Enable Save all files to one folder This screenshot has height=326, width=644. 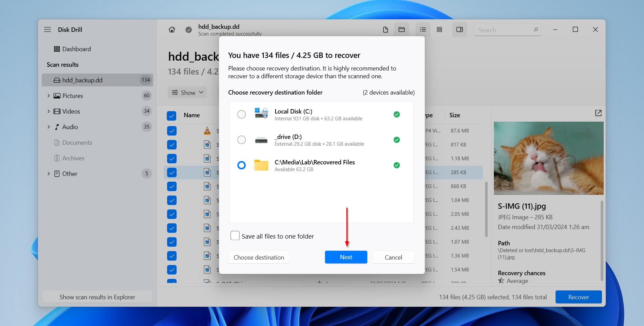(235, 236)
